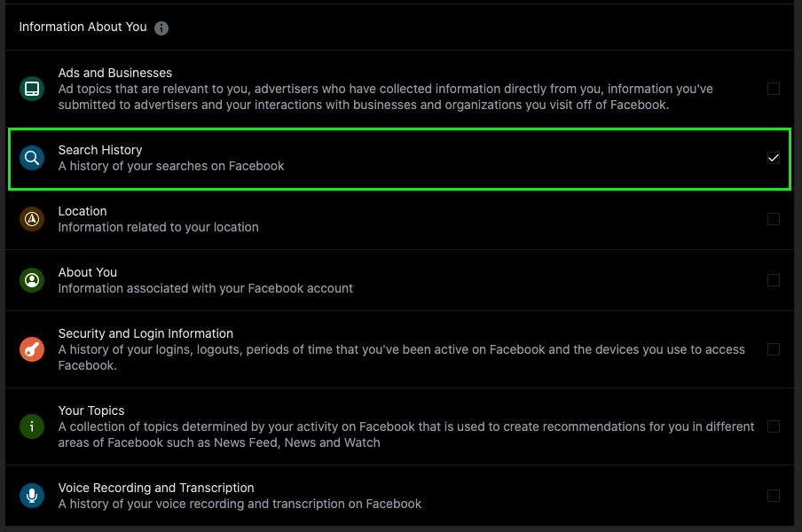Click the Your Topics green info icon
This screenshot has height=532, width=802.
pyautogui.click(x=32, y=426)
